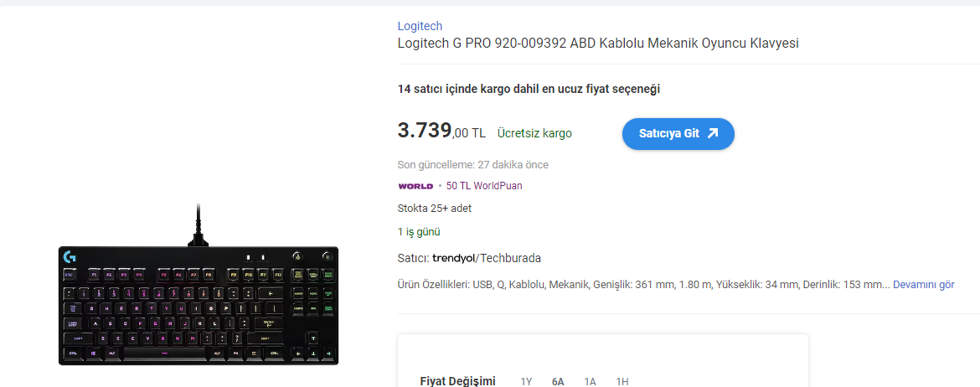This screenshot has width=980, height=387.
Task: Switch to 1A price change range
Action: click(590, 381)
